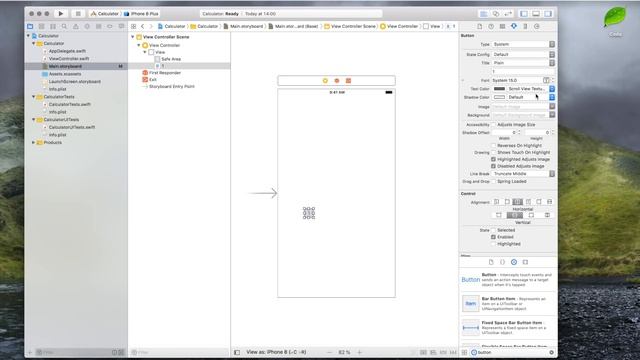
Task: Open the Breakpoint navigator icon
Action: tap(110, 26)
